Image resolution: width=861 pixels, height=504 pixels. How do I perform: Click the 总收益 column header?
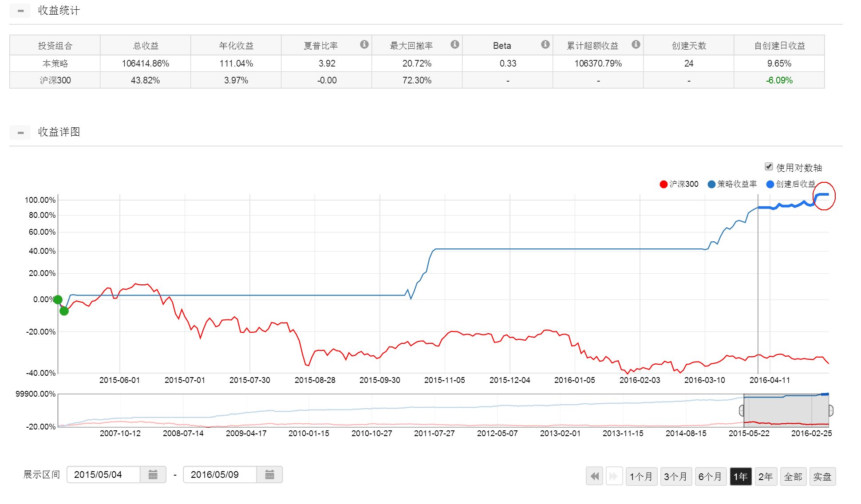(x=146, y=45)
